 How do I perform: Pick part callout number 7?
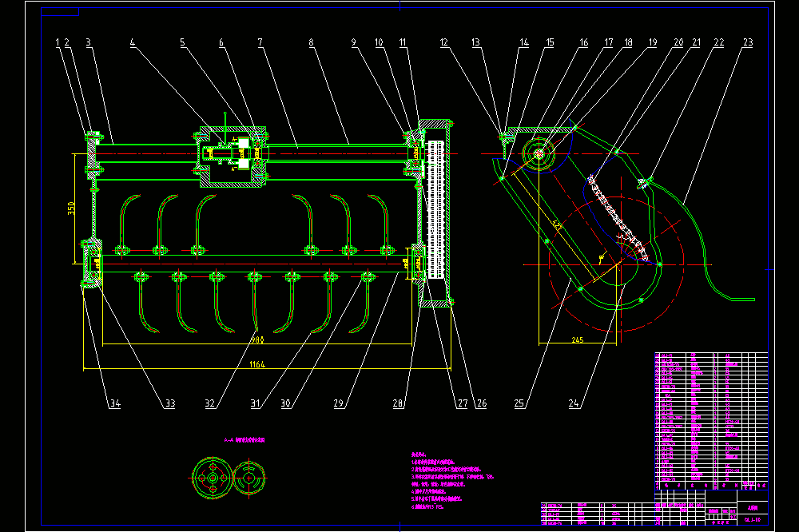(260, 43)
